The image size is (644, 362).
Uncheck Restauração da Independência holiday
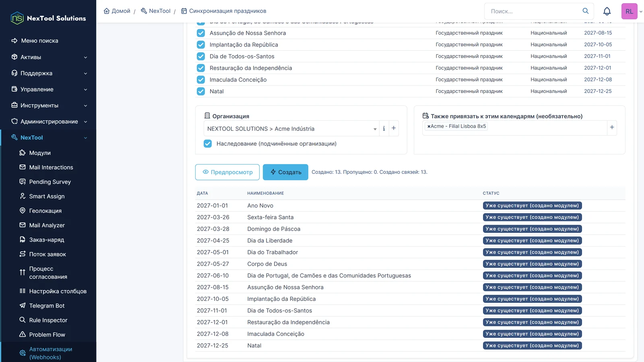pos(201,68)
